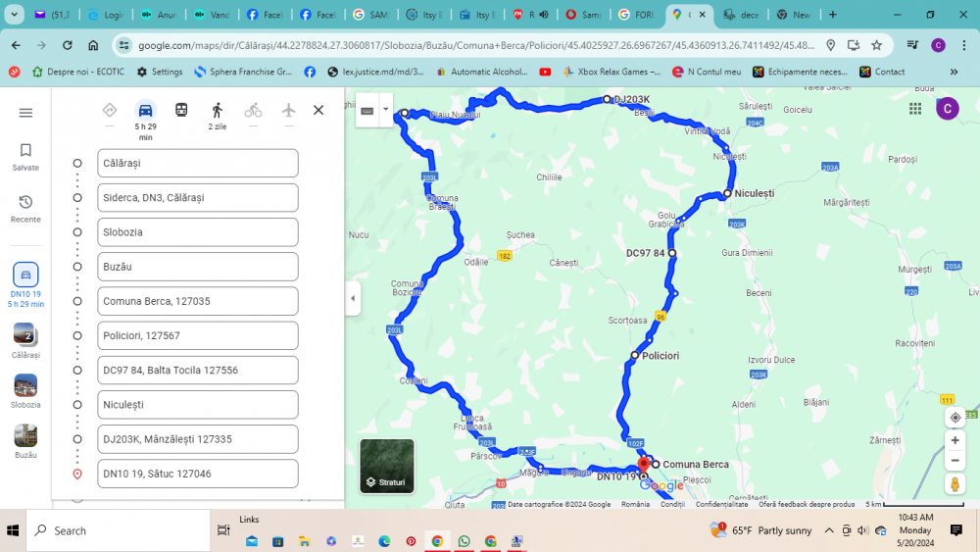Choose the public transit travel mode
Viewport: 980px width, 552px height.
click(x=181, y=111)
